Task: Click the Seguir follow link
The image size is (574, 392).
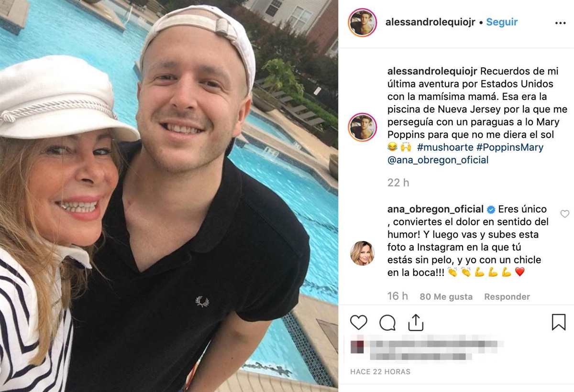Action: pyautogui.click(x=502, y=22)
